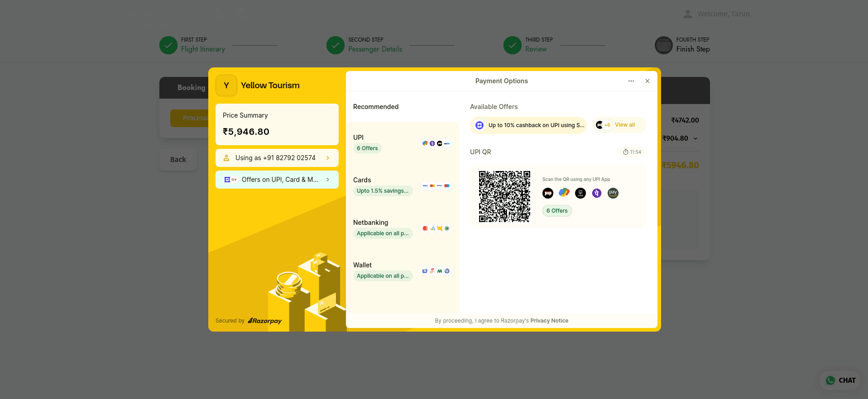Click the Available Offers heading
The image size is (868, 399).
[494, 107]
